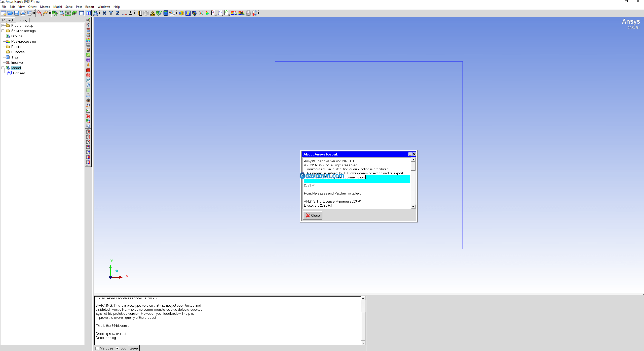Screen dimensions: 644x351
Task: Select the Surfaces folder in tree
Action: coord(18,52)
